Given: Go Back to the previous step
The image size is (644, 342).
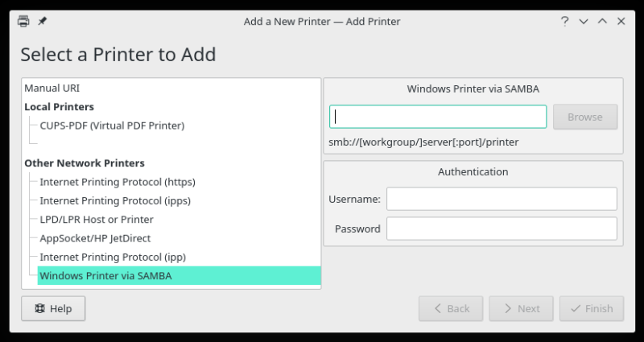Looking at the screenshot, I should click(x=451, y=308).
